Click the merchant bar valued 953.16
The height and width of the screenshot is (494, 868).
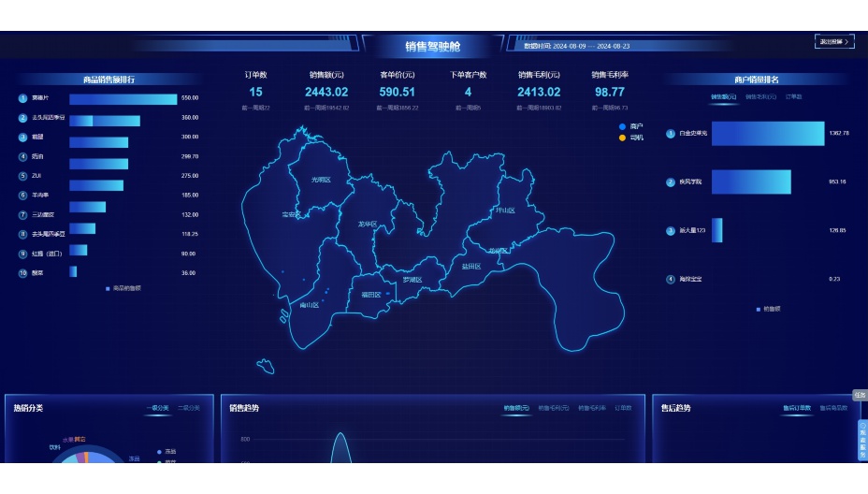pos(751,182)
